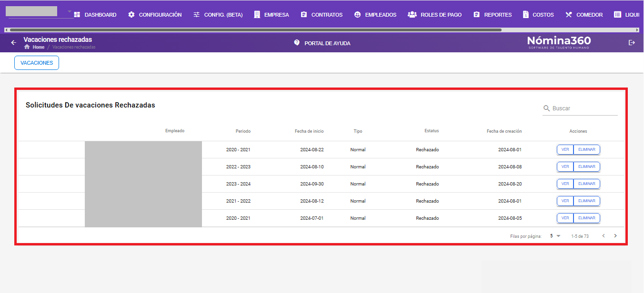The image size is (644, 293).
Task: Open the COSTOS menu
Action: pos(543,15)
